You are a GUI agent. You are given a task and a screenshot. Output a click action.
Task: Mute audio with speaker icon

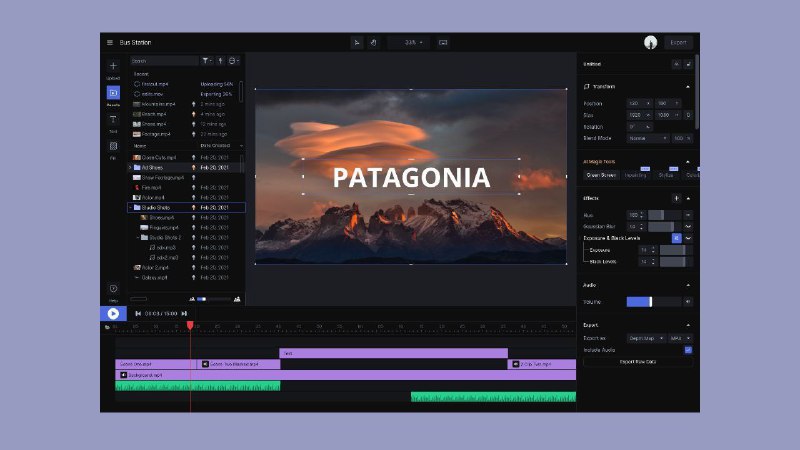pos(688,302)
